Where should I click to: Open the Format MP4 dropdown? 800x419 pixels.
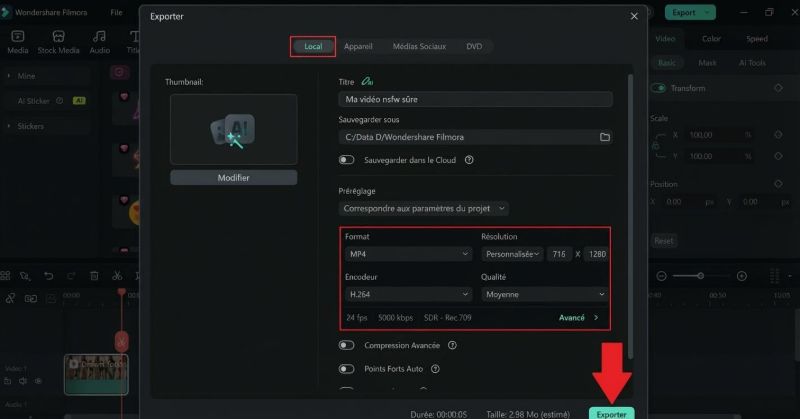(408, 254)
